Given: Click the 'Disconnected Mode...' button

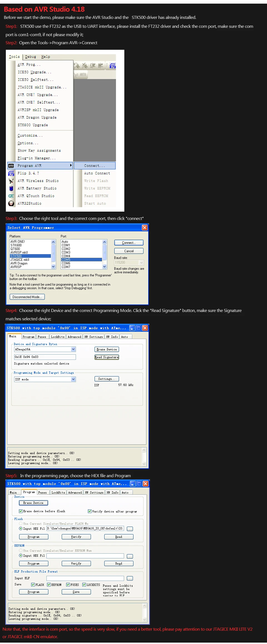Looking at the screenshot, I should (27, 297).
